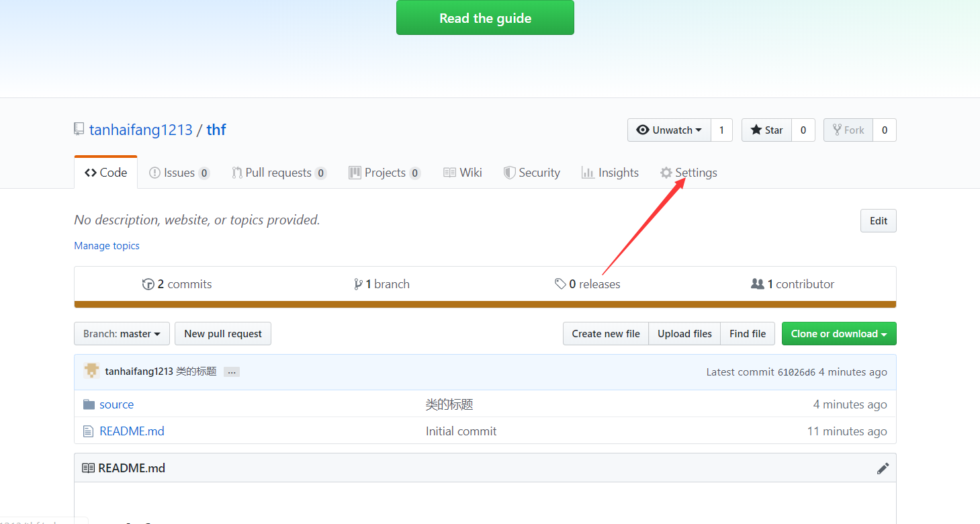The width and height of the screenshot is (980, 524).
Task: Click the Settings gear icon tab
Action: coord(688,173)
